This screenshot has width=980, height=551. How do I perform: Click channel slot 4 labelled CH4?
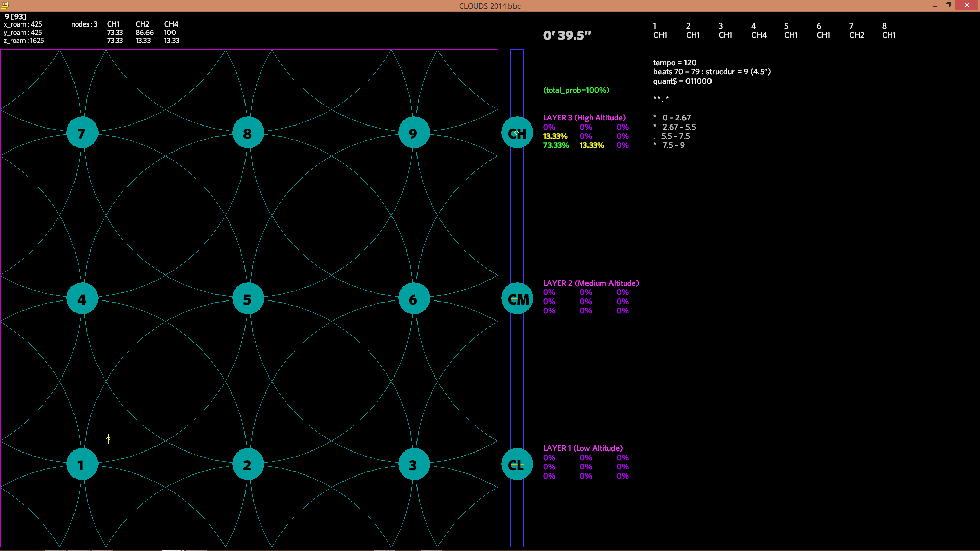click(758, 31)
